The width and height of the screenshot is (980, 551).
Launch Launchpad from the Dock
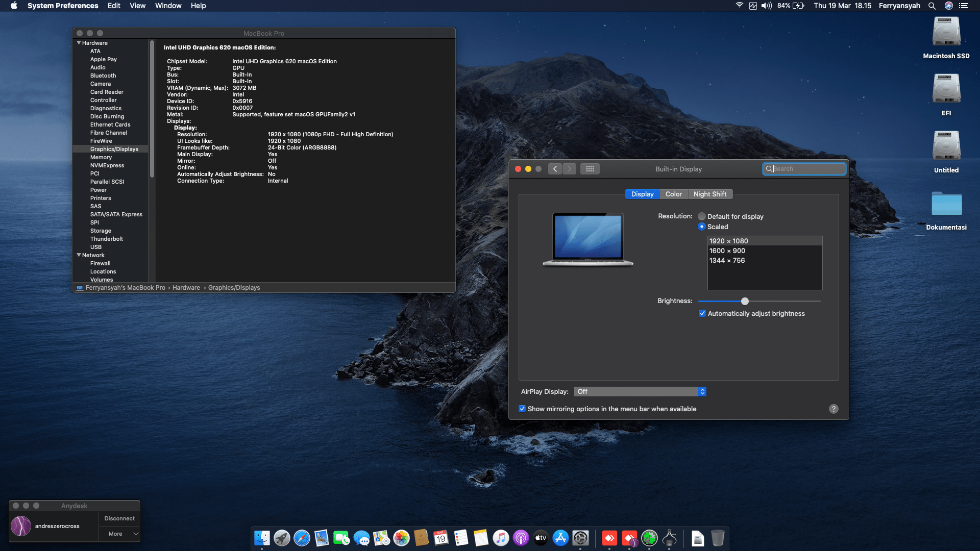click(x=282, y=538)
